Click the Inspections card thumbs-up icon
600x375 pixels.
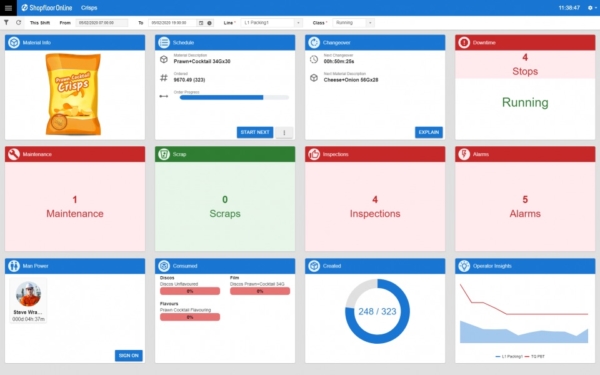coord(314,154)
